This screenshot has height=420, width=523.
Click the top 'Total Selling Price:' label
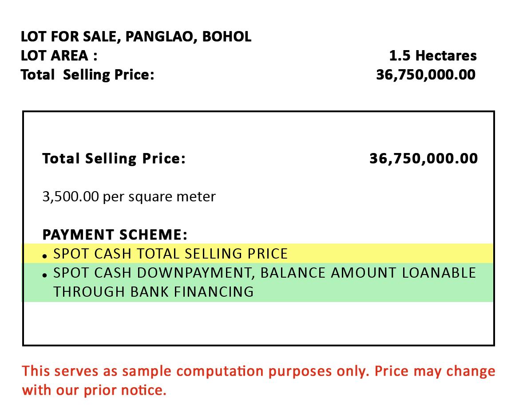(88, 75)
